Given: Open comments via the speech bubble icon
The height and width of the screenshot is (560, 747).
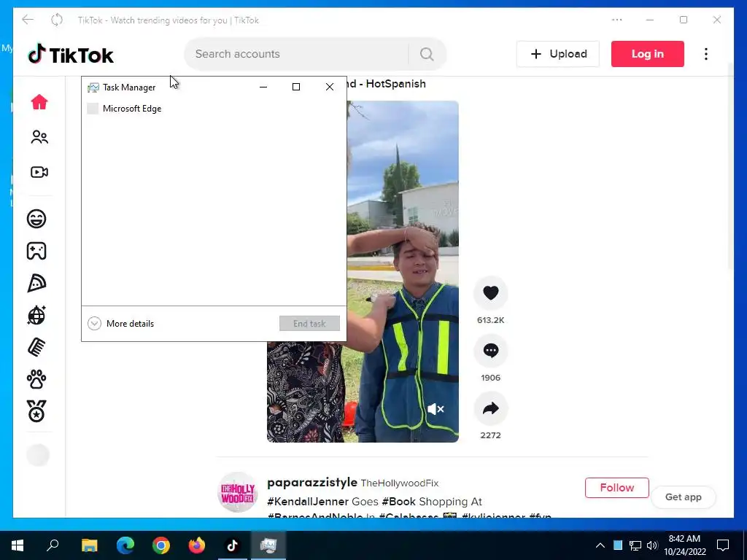Looking at the screenshot, I should tap(491, 351).
